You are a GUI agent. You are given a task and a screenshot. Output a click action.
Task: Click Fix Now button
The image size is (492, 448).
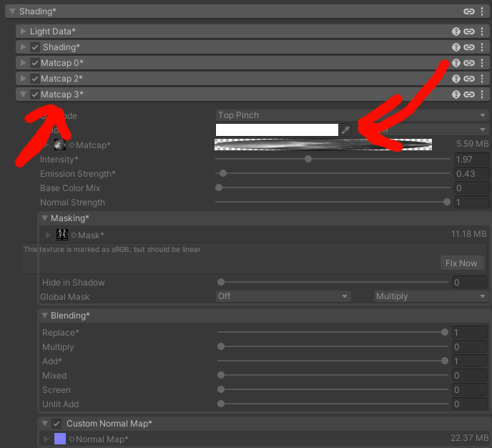pos(462,263)
